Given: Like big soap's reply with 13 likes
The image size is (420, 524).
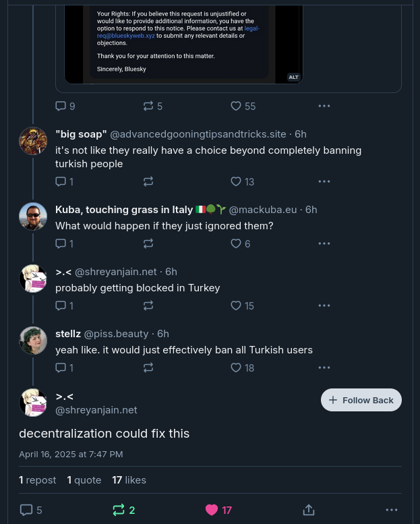Looking at the screenshot, I should pos(236,181).
